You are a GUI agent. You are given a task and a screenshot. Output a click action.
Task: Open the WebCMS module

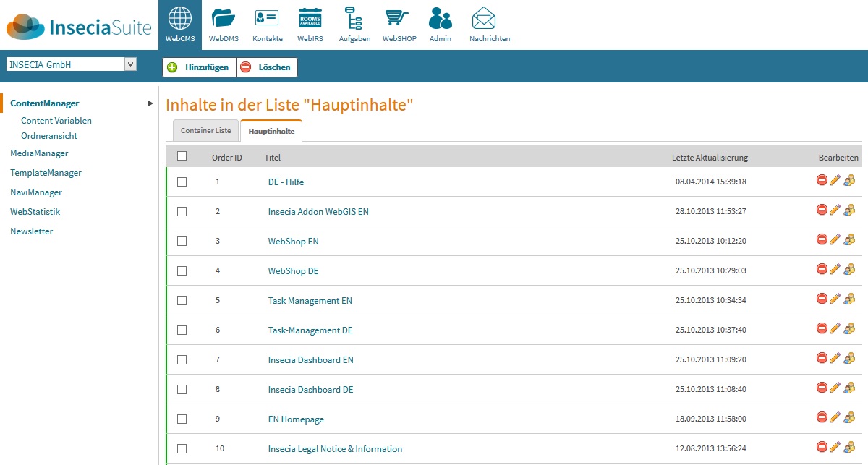179,25
